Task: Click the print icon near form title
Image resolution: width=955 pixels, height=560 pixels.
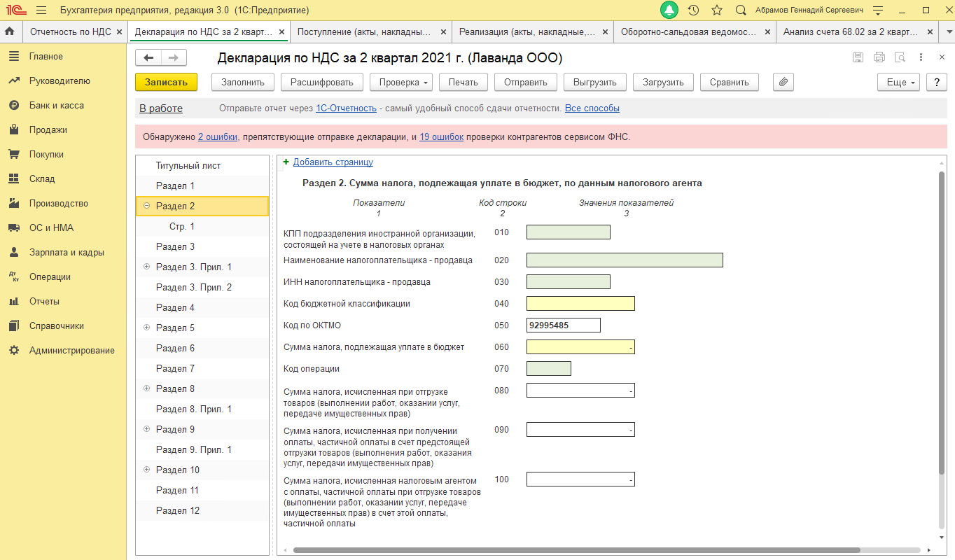Action: tap(879, 57)
